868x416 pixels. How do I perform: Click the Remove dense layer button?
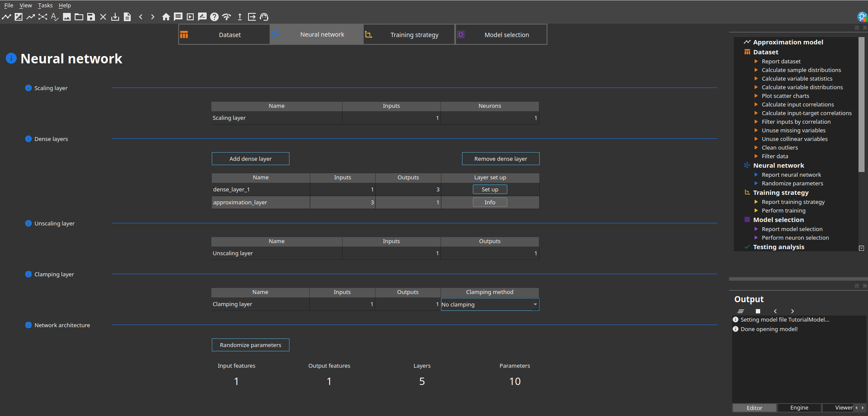pos(501,159)
